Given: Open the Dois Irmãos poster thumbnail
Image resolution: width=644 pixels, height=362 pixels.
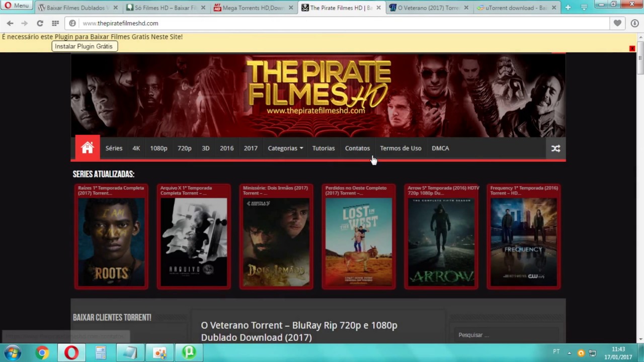Looking at the screenshot, I should [x=276, y=242].
